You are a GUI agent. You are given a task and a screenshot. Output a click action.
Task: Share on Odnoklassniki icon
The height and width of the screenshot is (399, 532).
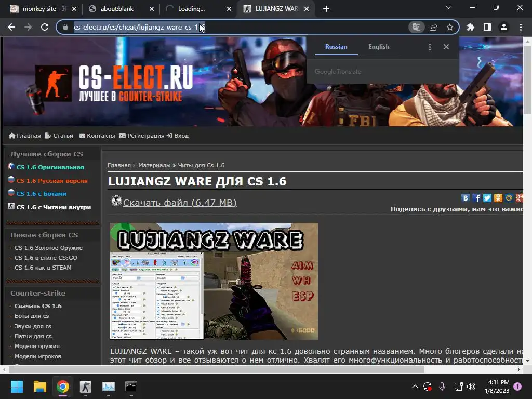pos(498,198)
